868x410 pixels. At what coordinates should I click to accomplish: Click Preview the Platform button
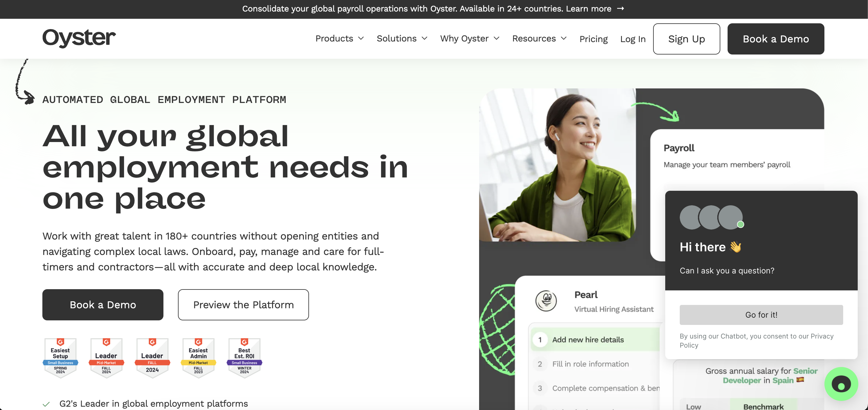(x=243, y=304)
